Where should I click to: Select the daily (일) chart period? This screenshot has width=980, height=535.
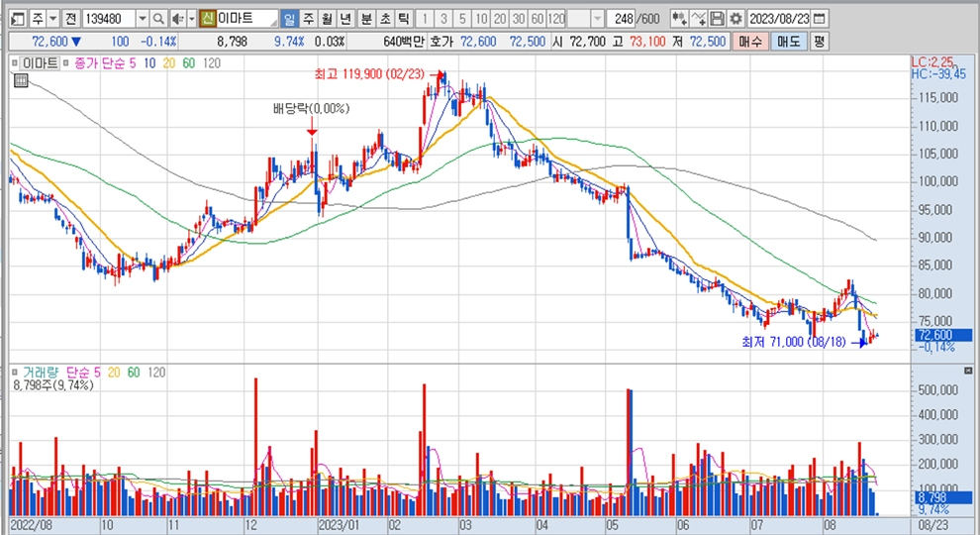click(288, 19)
